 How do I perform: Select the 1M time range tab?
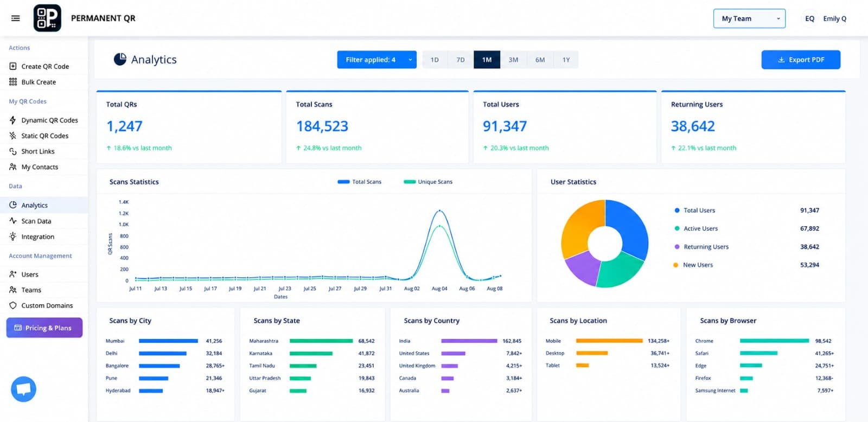coord(487,60)
